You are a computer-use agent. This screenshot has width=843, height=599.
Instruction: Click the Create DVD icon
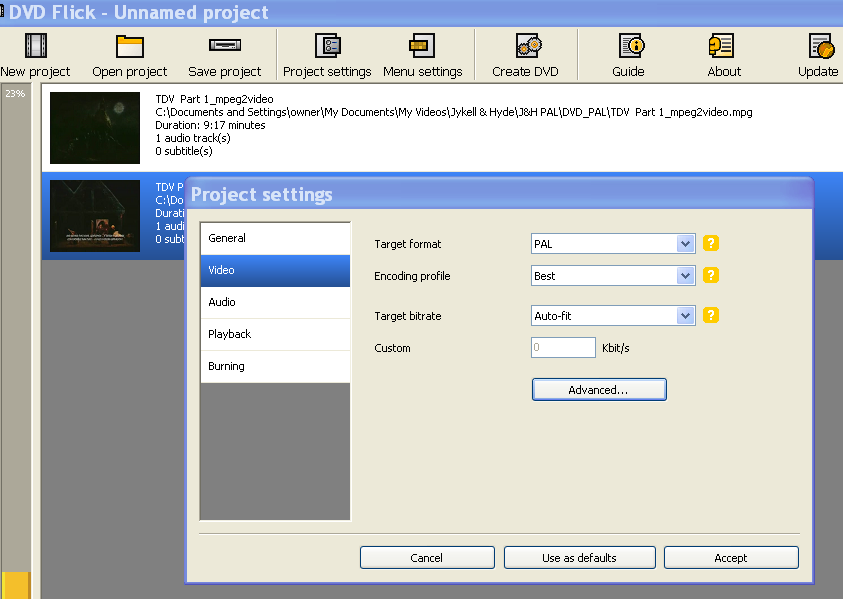pos(528,46)
